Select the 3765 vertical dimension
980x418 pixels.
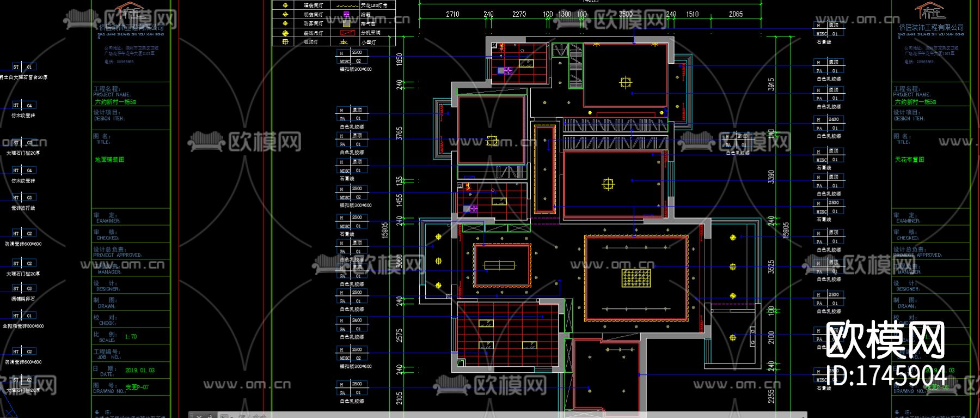tap(399, 134)
